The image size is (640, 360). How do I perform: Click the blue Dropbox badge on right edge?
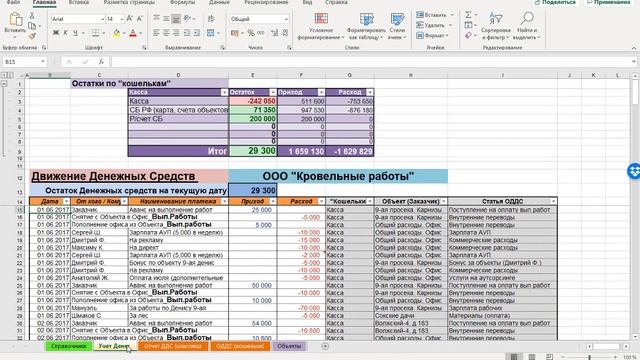point(634,171)
